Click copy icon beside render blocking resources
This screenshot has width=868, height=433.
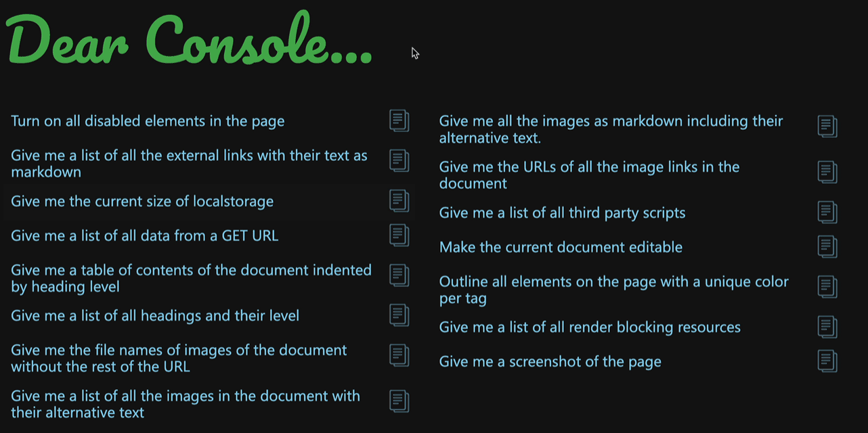[x=827, y=327]
